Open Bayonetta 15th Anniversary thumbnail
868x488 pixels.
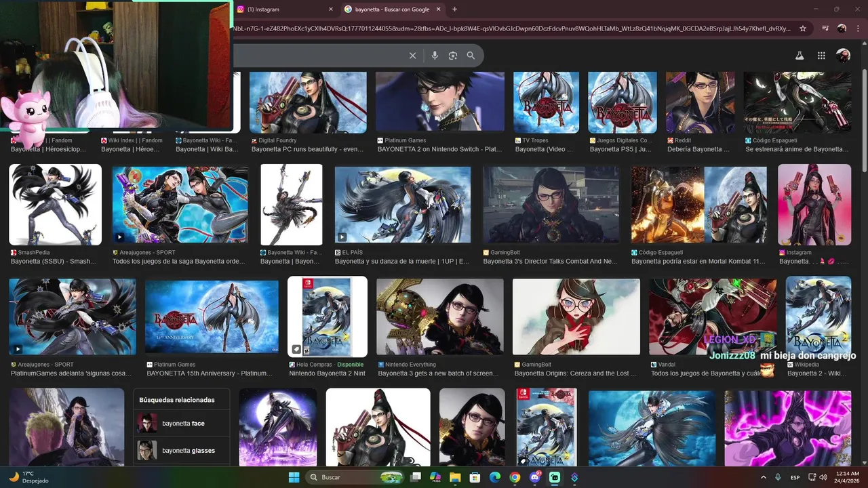pyautogui.click(x=212, y=317)
